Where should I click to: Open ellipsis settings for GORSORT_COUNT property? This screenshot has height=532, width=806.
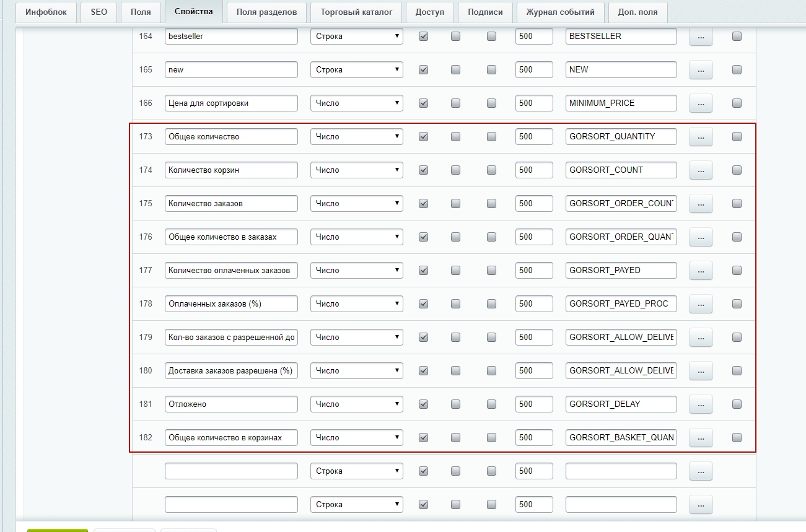click(701, 170)
